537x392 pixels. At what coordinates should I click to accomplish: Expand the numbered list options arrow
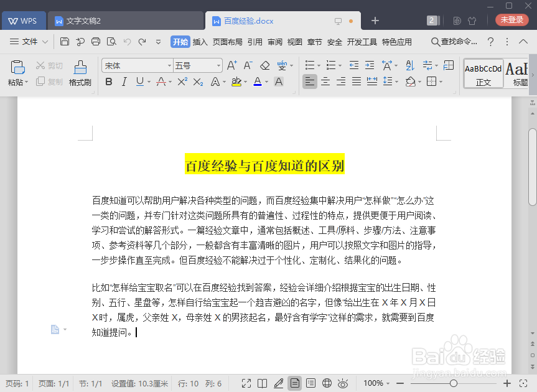tap(340, 65)
